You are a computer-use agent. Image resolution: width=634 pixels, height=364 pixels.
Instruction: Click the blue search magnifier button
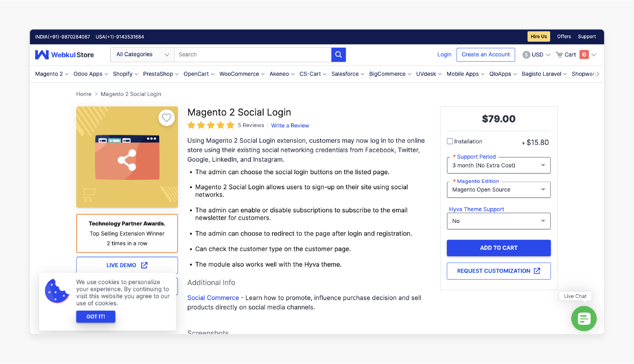tap(339, 55)
